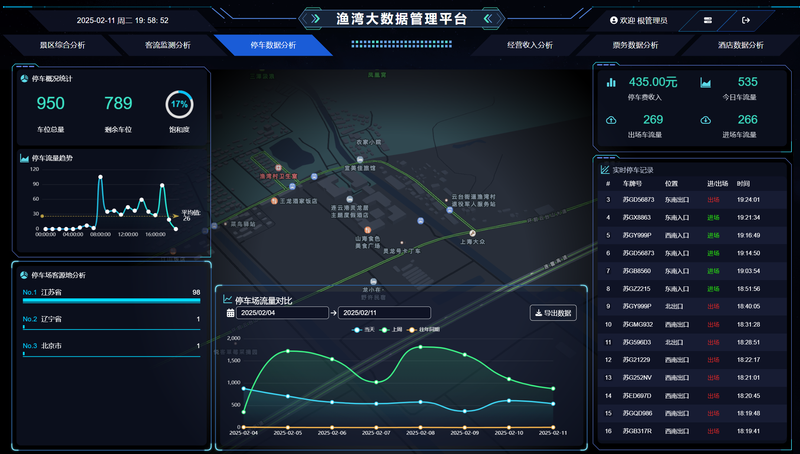
Task: Open the start date field 2025/02/04
Action: coord(282,313)
